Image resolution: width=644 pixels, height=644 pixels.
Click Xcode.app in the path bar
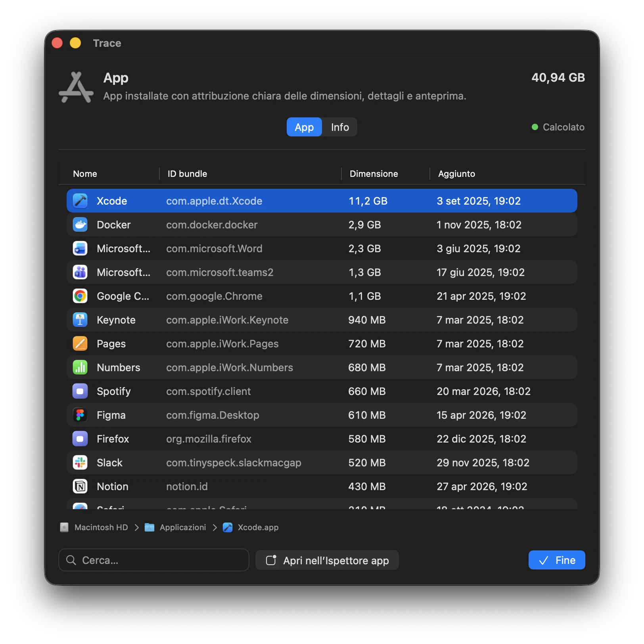tap(258, 527)
